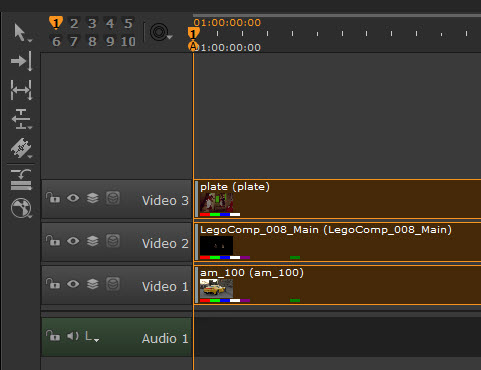This screenshot has height=370, width=481.
Task: Pick the roll edit tool
Action: pyautogui.click(x=21, y=119)
